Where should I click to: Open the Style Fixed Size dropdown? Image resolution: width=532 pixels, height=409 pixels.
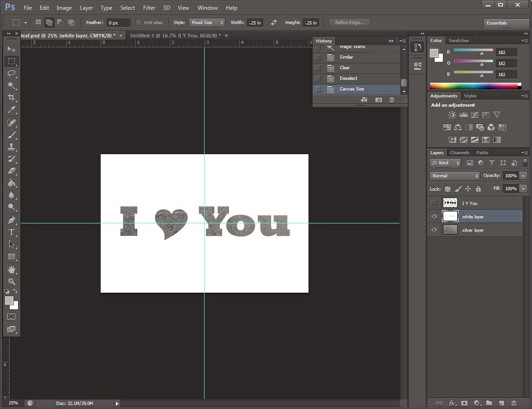click(207, 23)
